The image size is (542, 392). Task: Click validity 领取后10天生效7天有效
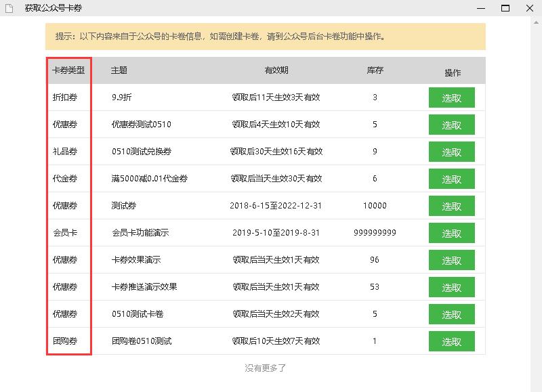tap(276, 341)
